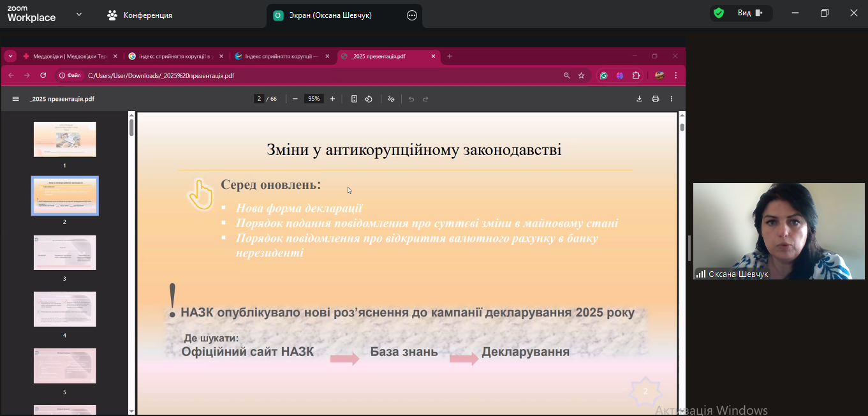Reload the browser page
The image size is (868, 416).
[43, 75]
